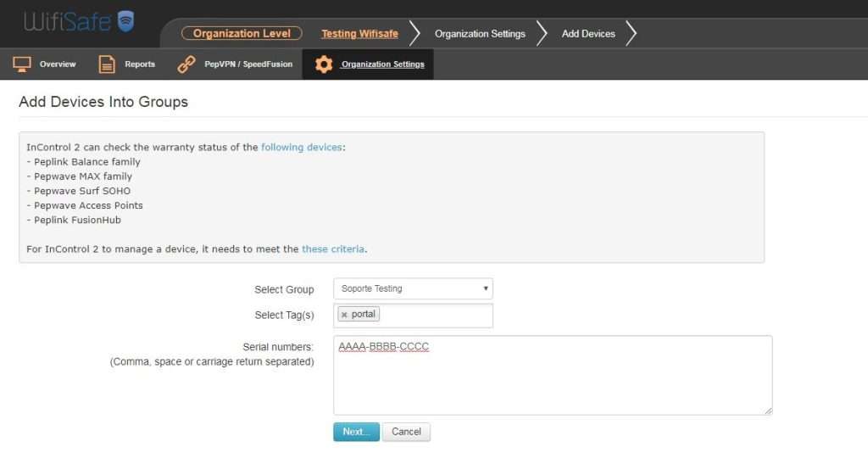Click the arrow after Testing Wifisafe breadcrumb
This screenshot has width=868, height=464.
(415, 34)
